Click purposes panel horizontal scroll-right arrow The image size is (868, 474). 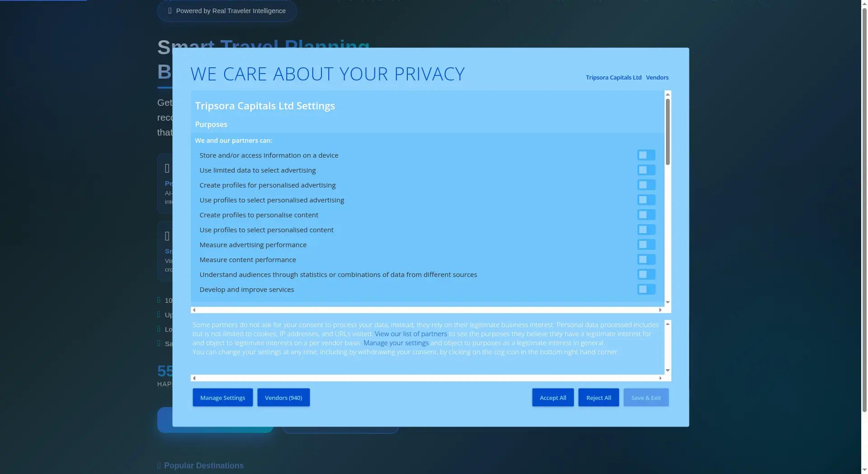click(x=660, y=310)
